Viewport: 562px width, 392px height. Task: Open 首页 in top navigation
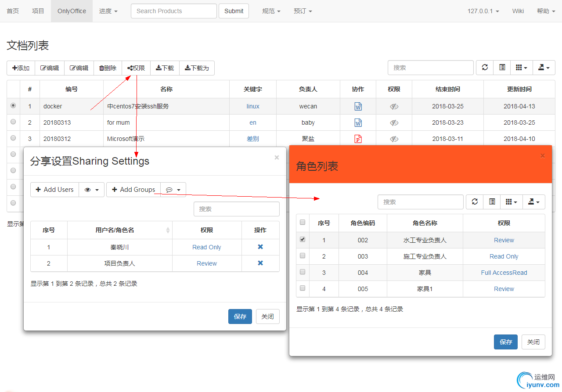13,11
